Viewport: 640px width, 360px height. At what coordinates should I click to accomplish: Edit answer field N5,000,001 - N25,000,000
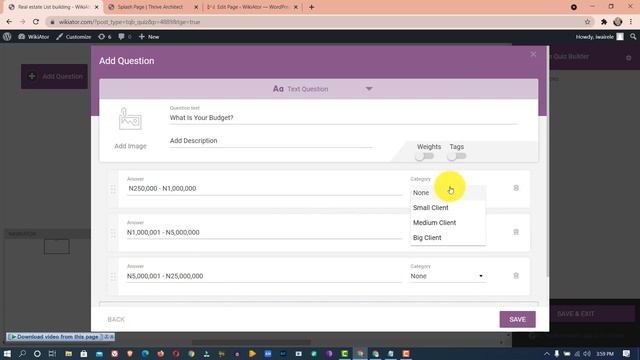[x=264, y=276]
